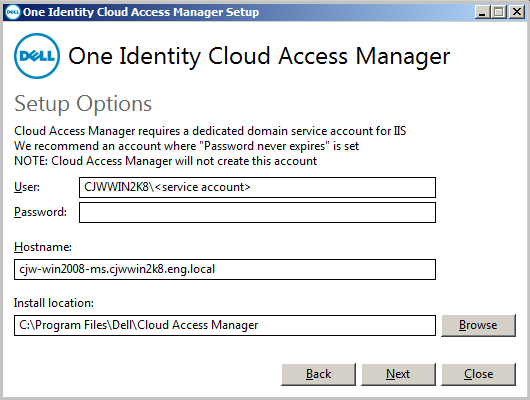
Task: Minimize the setup window
Action: [482, 12]
